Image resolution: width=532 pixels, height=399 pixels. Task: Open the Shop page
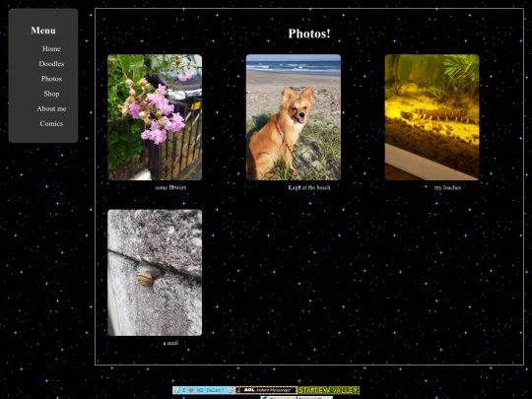tap(51, 94)
